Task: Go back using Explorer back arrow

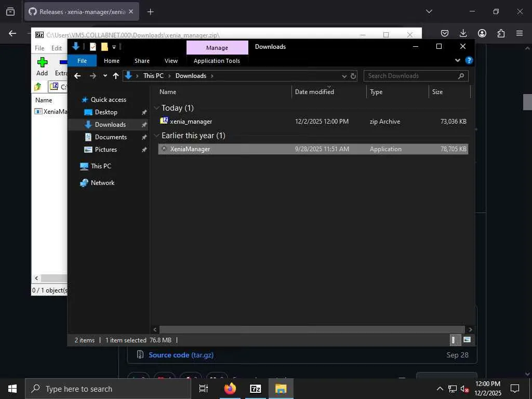Action: coord(77,76)
